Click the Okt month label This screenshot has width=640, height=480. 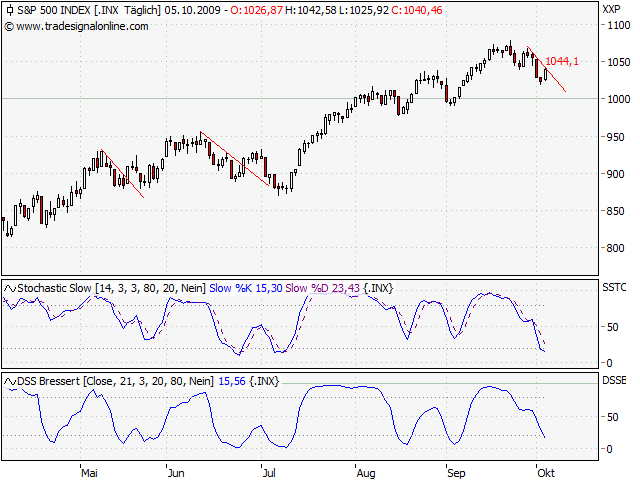546,473
